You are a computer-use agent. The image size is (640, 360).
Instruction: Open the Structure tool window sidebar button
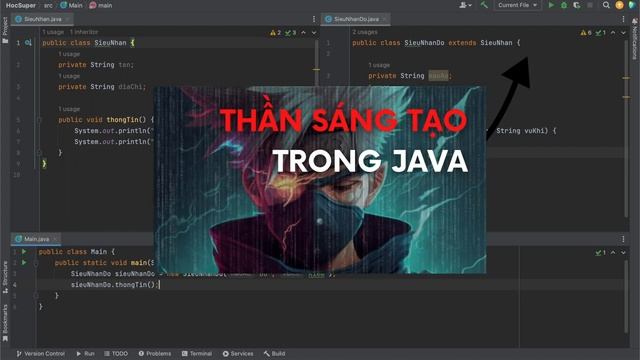coord(5,278)
